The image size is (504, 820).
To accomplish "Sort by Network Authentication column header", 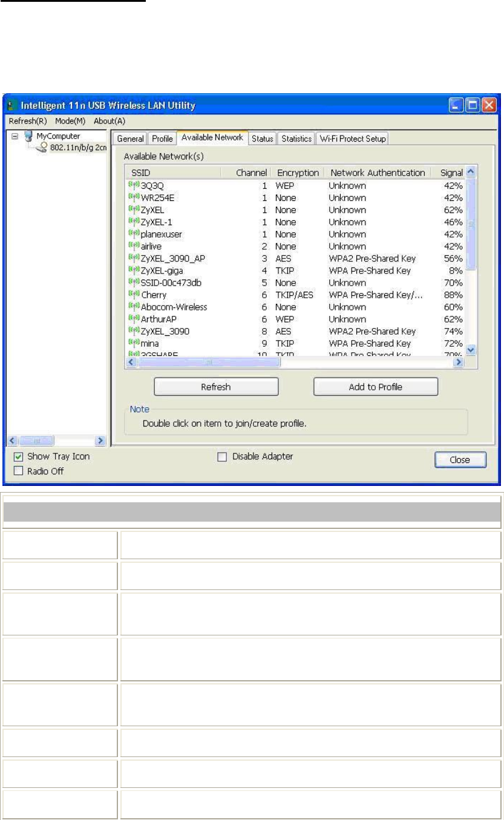I will [x=378, y=172].
